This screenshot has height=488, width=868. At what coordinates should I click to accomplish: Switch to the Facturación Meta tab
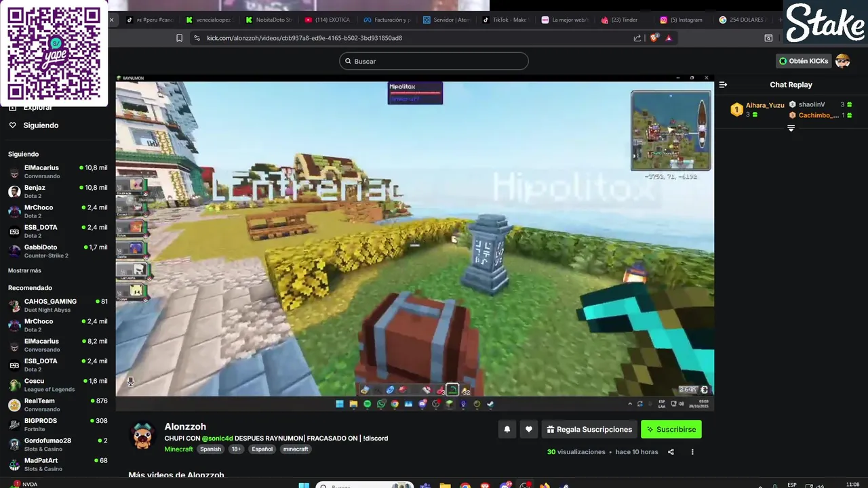[387, 20]
